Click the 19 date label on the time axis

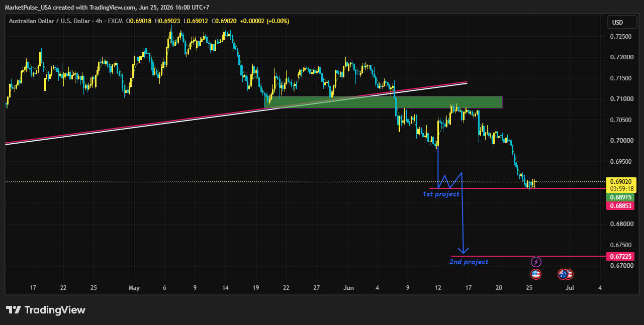click(256, 288)
